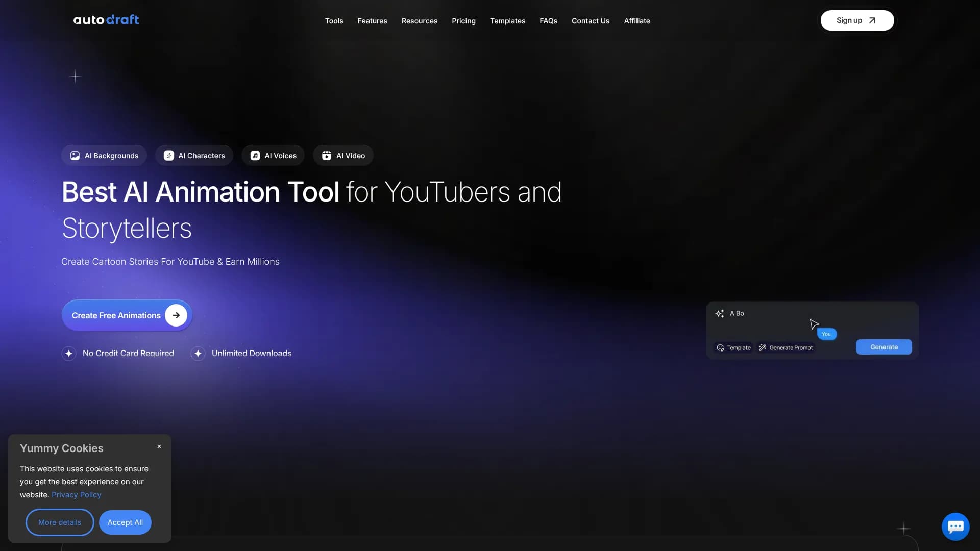Open the Features menu
Screen dimensions: 980x551
point(372,21)
